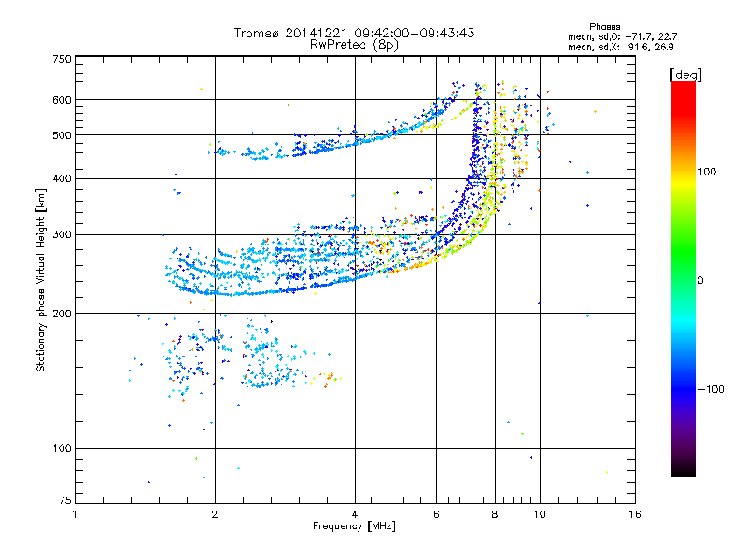The height and width of the screenshot is (560, 747).
Task: Click y-axis tick label '500'
Action: click(x=62, y=135)
